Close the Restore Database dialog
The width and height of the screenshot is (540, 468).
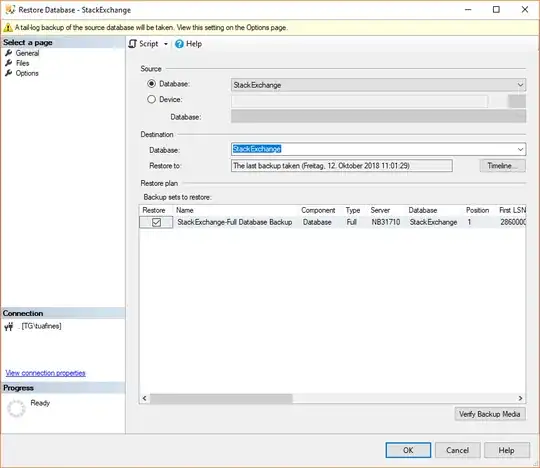point(525,9)
